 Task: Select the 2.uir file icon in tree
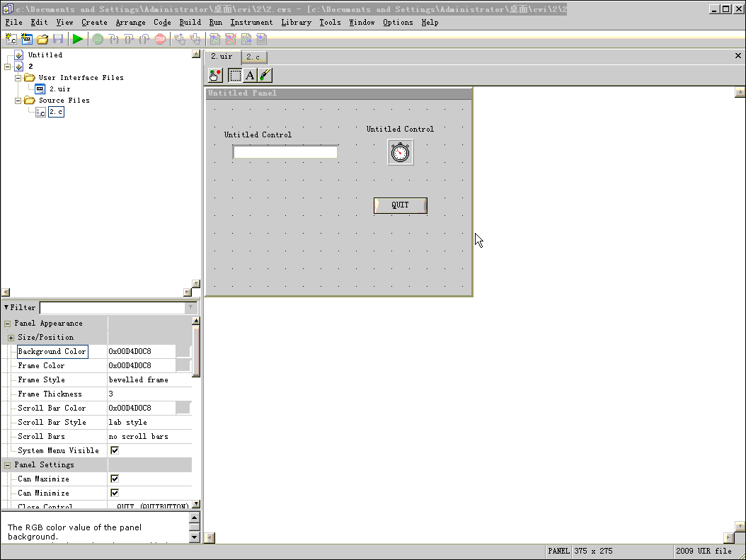tap(40, 89)
